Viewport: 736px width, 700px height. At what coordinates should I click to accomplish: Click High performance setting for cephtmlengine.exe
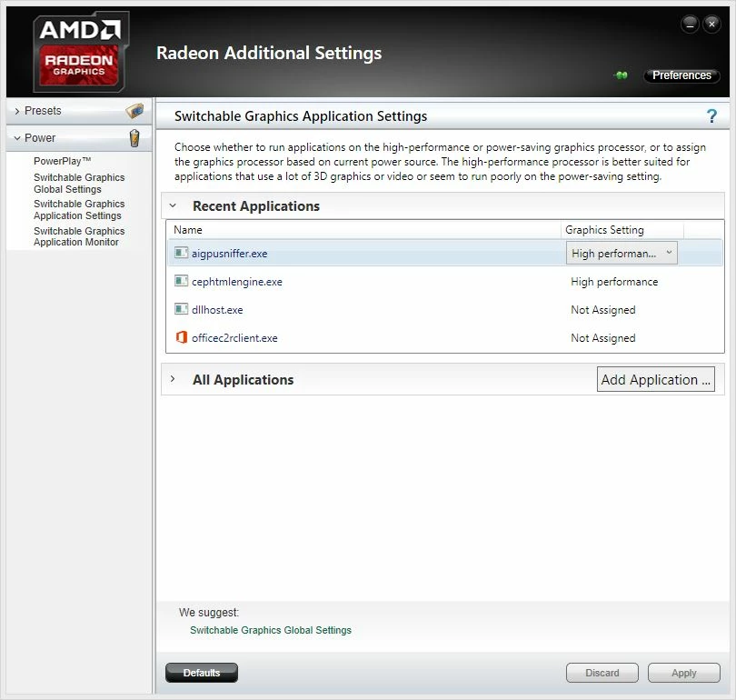coord(614,282)
